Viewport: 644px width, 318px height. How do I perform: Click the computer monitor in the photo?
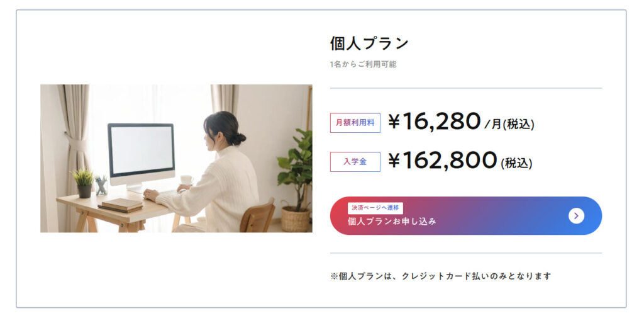click(x=141, y=151)
